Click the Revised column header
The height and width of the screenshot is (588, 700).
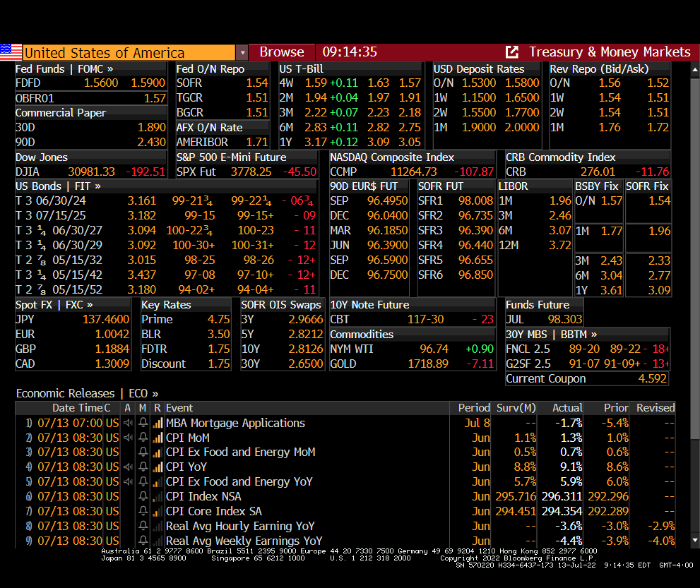(x=655, y=408)
